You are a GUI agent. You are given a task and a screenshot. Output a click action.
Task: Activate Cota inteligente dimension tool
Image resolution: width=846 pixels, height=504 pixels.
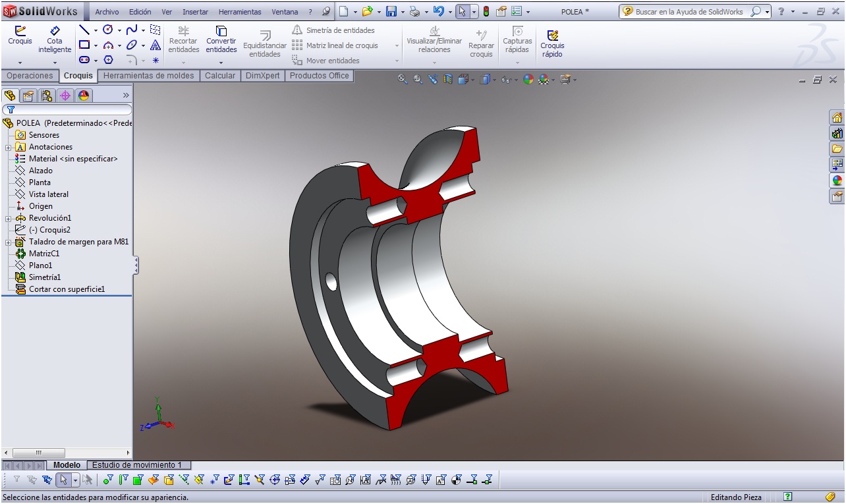(55, 40)
